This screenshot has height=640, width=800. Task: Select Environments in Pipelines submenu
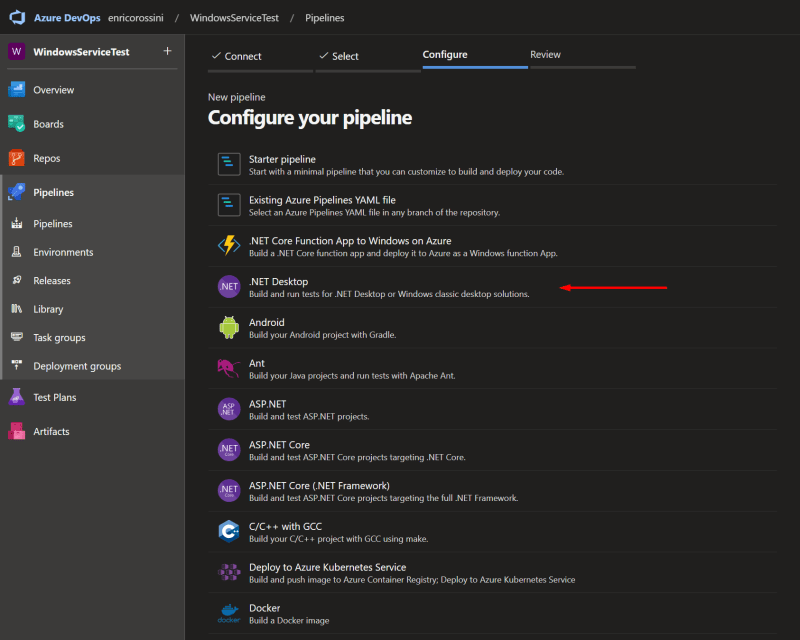pyautogui.click(x=63, y=252)
